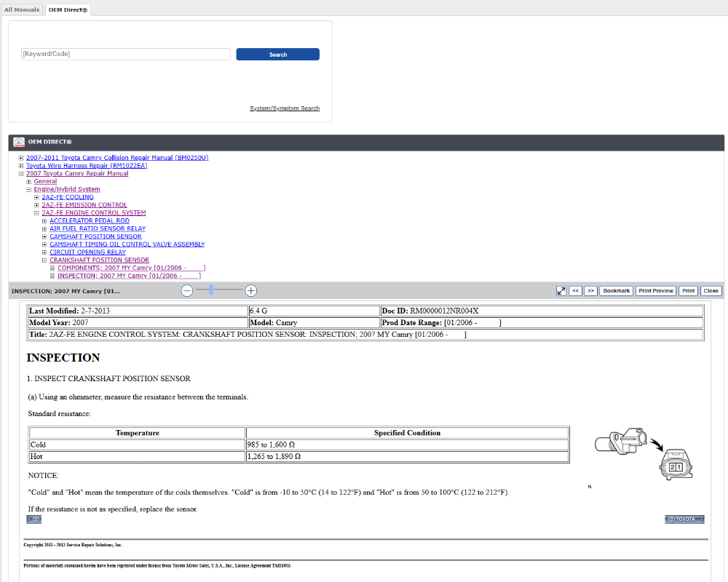
Task: Go to previous document with << button
Action: [x=575, y=291]
